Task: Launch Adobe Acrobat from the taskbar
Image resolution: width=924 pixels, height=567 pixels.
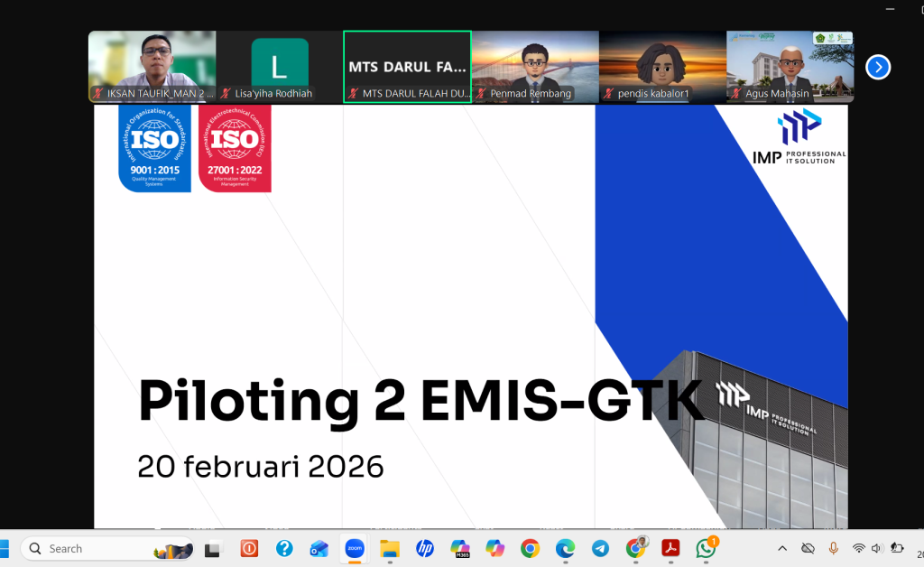Action: pos(670,548)
